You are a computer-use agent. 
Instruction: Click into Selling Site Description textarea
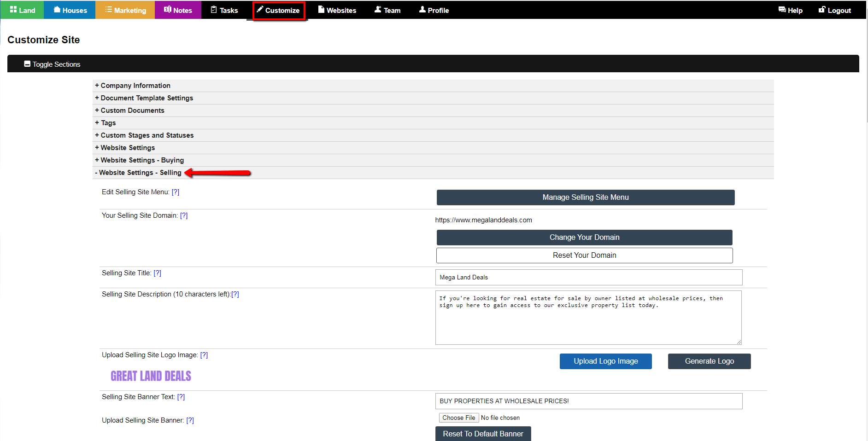click(x=588, y=318)
